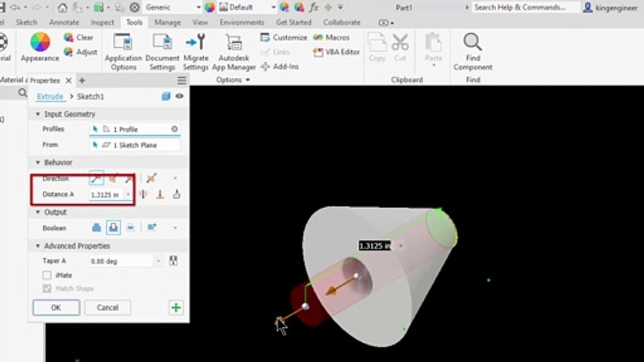The width and height of the screenshot is (644, 362).
Task: Toggle the default direction button
Action: (x=96, y=178)
